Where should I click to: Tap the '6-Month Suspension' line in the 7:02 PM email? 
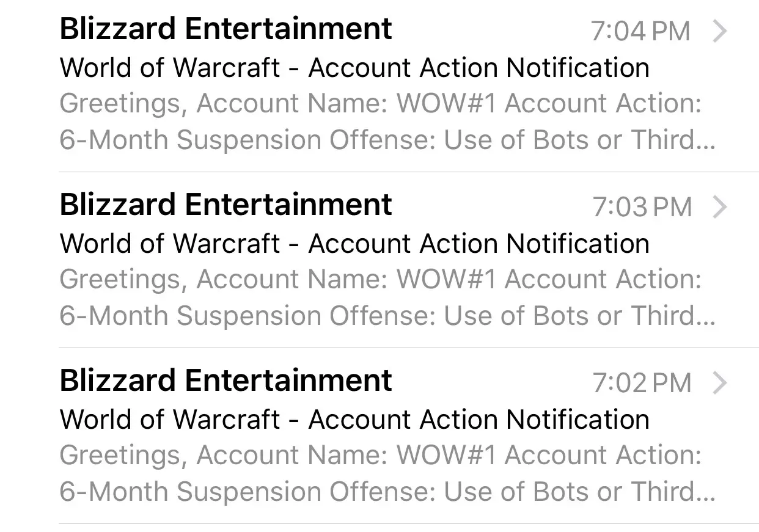pyautogui.click(x=387, y=492)
